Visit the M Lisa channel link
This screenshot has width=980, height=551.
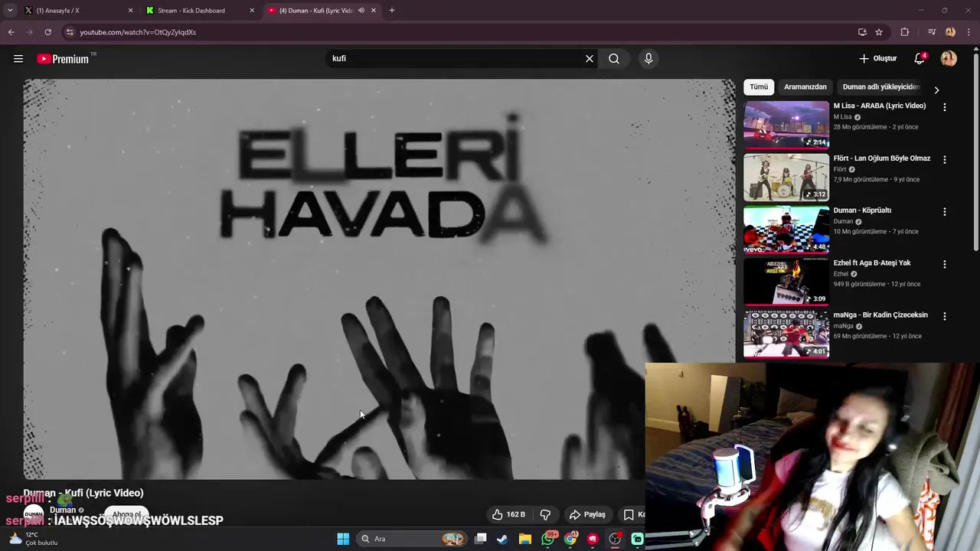click(x=842, y=117)
